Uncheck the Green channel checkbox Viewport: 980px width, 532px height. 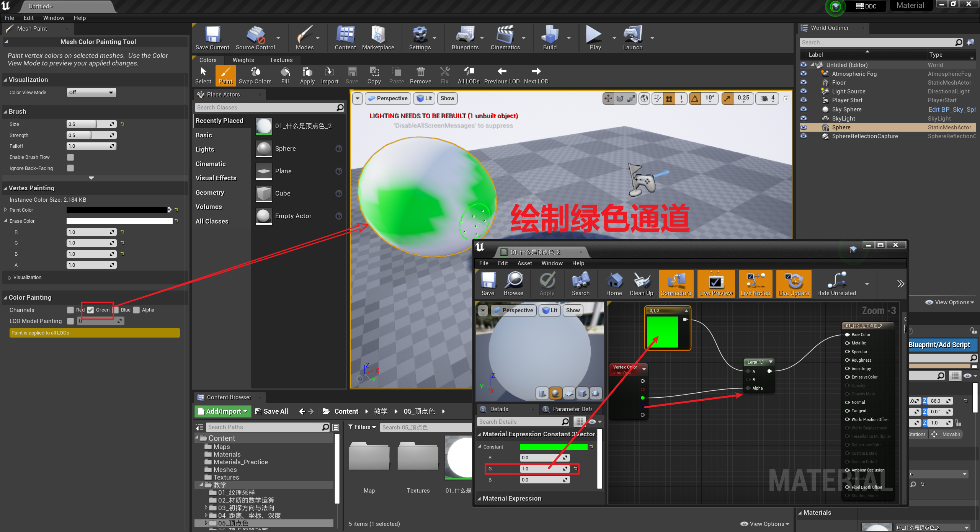(x=90, y=310)
